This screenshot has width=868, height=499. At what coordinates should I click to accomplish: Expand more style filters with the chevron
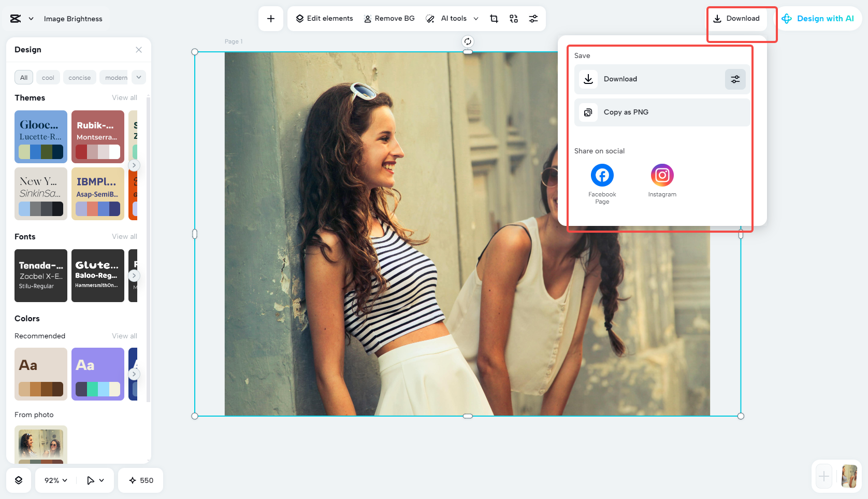[x=138, y=77]
